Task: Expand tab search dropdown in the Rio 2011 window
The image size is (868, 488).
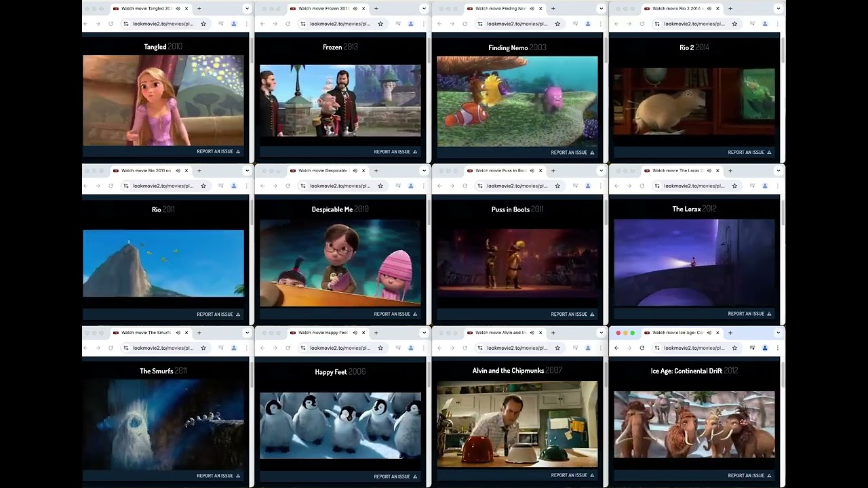Action: (x=247, y=171)
